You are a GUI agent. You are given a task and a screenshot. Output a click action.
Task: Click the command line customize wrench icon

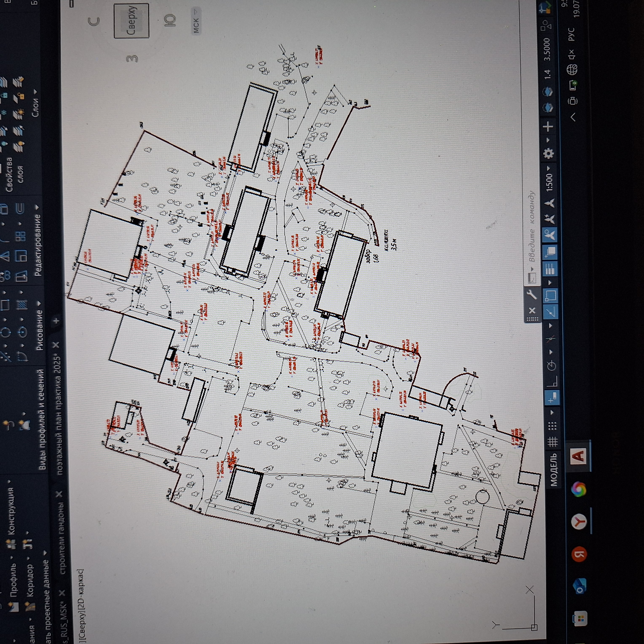[531, 295]
